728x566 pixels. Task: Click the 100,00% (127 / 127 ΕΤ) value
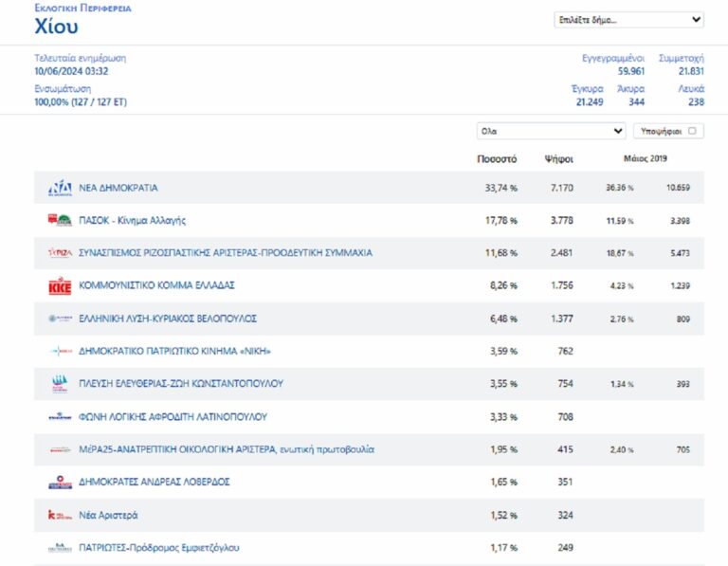[x=81, y=101]
